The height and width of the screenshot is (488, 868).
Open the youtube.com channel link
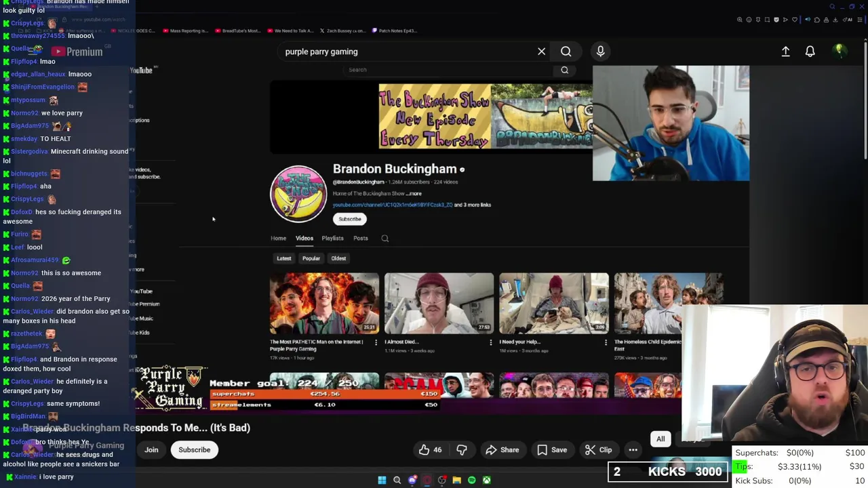tap(392, 205)
